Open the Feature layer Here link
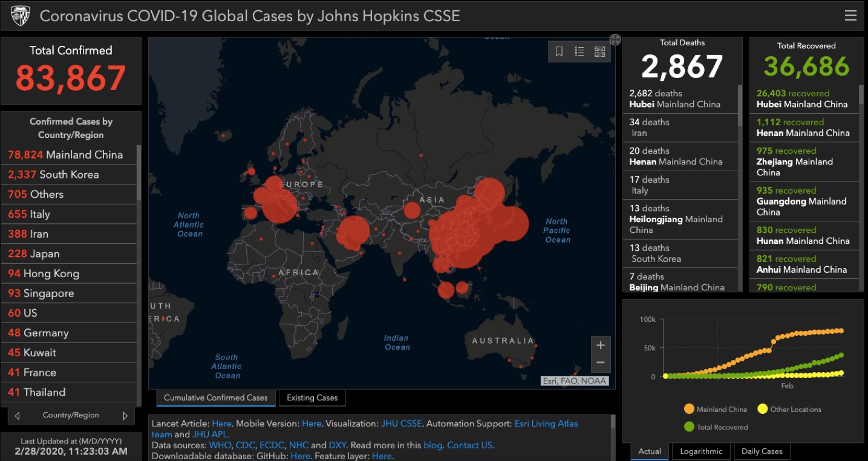 pos(382,456)
